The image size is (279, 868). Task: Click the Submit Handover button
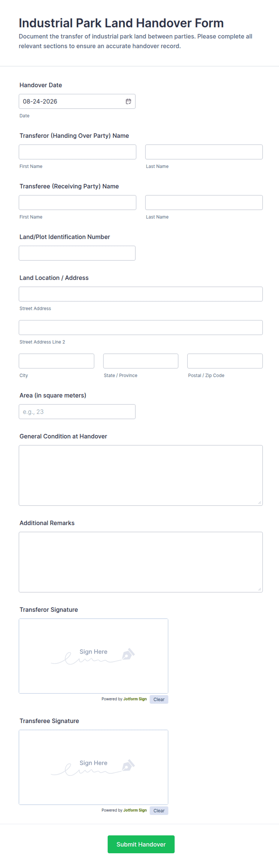pos(141,844)
